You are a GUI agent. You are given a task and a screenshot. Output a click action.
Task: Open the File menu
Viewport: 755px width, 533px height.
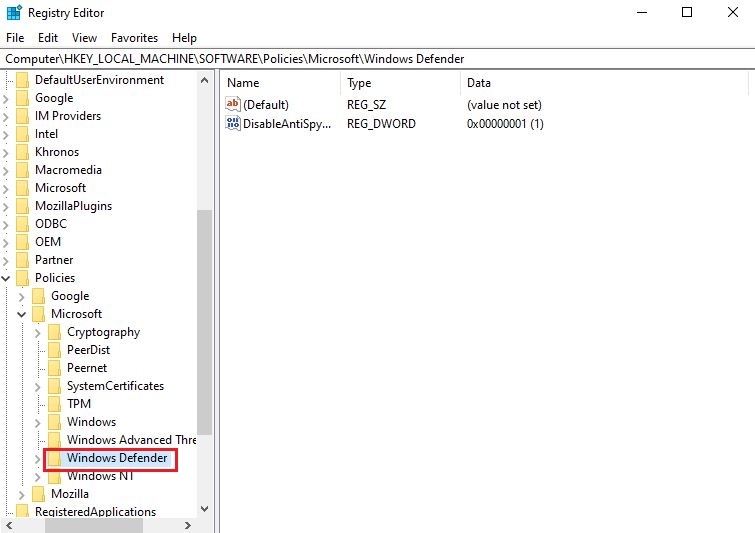coord(15,38)
